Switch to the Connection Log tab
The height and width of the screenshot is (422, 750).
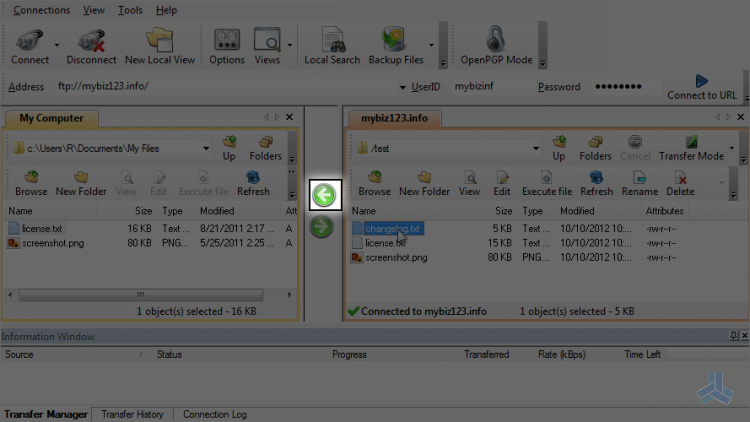[215, 414]
